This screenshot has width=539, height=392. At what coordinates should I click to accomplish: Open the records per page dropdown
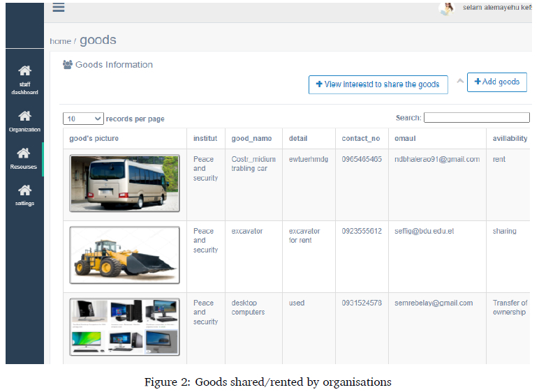pos(83,119)
